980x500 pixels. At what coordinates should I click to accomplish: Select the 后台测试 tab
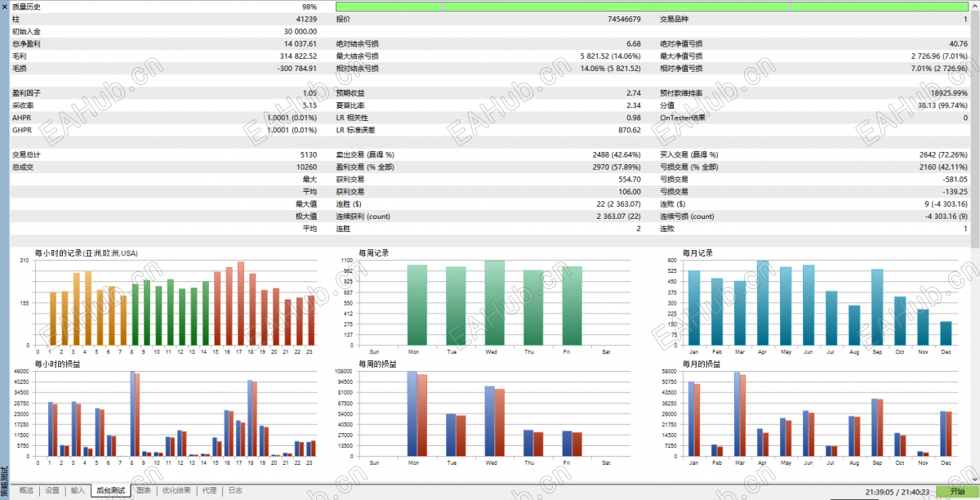click(x=110, y=491)
